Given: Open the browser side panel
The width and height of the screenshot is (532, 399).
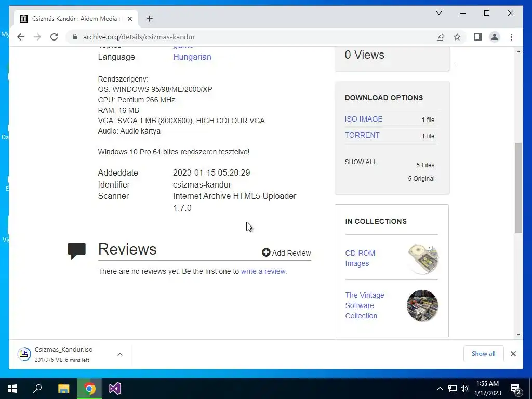Looking at the screenshot, I should click(x=478, y=37).
